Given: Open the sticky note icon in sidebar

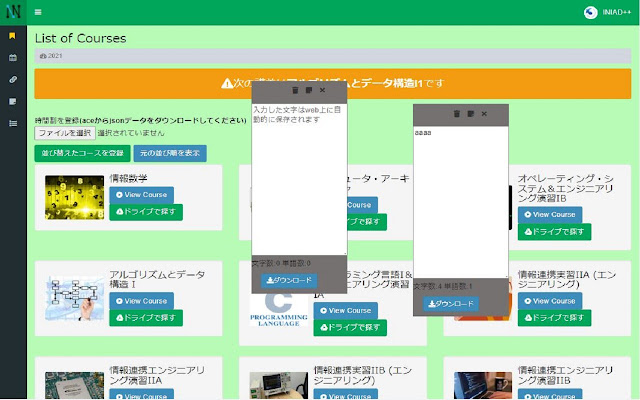Looking at the screenshot, I should pos(13,101).
